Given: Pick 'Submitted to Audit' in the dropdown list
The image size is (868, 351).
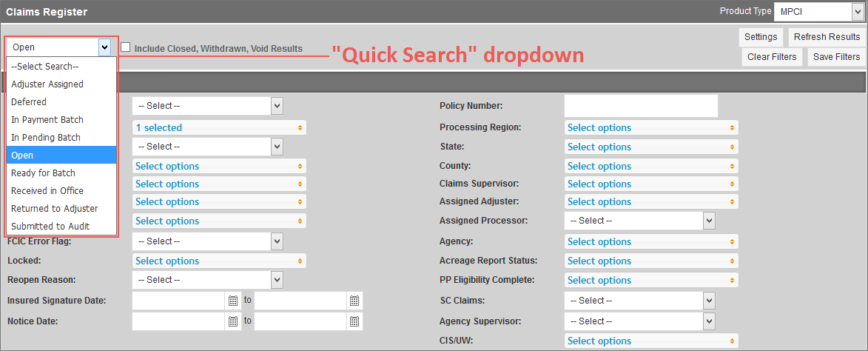Looking at the screenshot, I should pyautogui.click(x=50, y=227).
